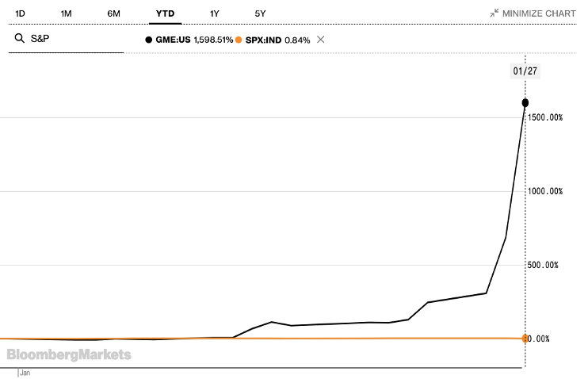Select the 1D time range tab
This screenshot has width=588, height=379.
20,14
